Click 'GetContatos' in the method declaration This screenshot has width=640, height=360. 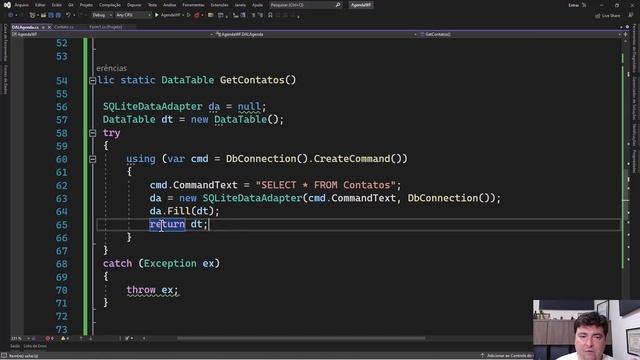point(252,80)
